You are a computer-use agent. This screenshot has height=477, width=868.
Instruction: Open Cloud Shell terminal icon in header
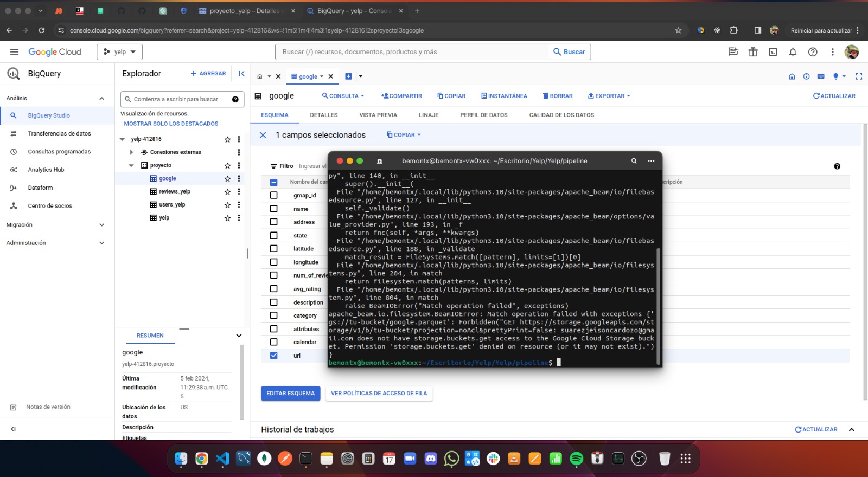click(x=773, y=52)
